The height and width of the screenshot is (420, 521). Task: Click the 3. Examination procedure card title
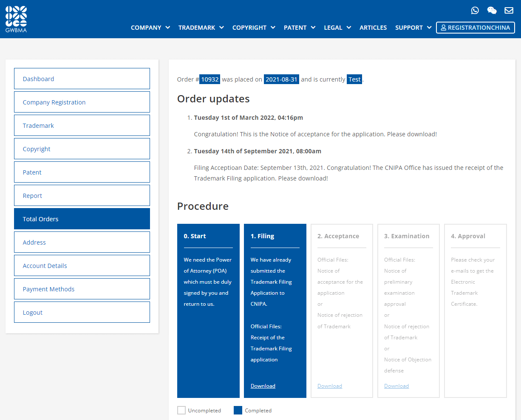click(x=407, y=236)
